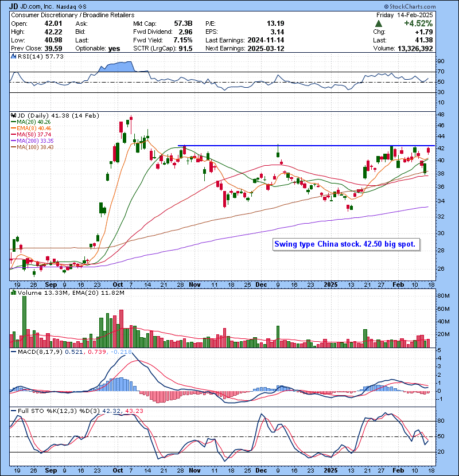Click the SCTR (LrgCap) value 91.5
459x476 pixels.
[x=185, y=48]
